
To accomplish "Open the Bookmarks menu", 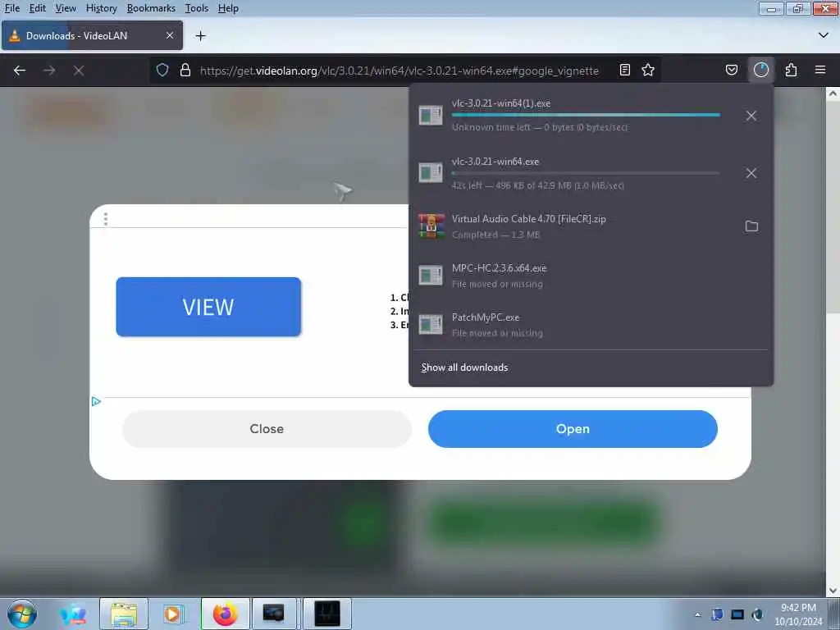I will [151, 8].
